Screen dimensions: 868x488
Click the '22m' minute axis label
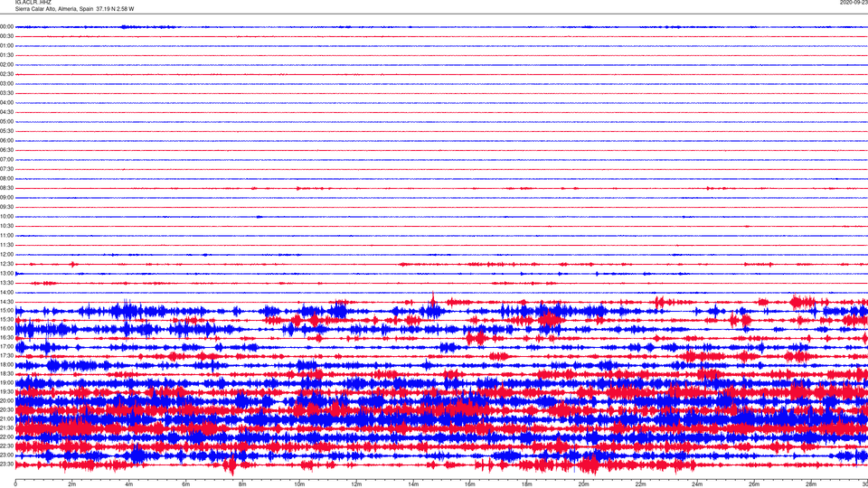(x=640, y=484)
